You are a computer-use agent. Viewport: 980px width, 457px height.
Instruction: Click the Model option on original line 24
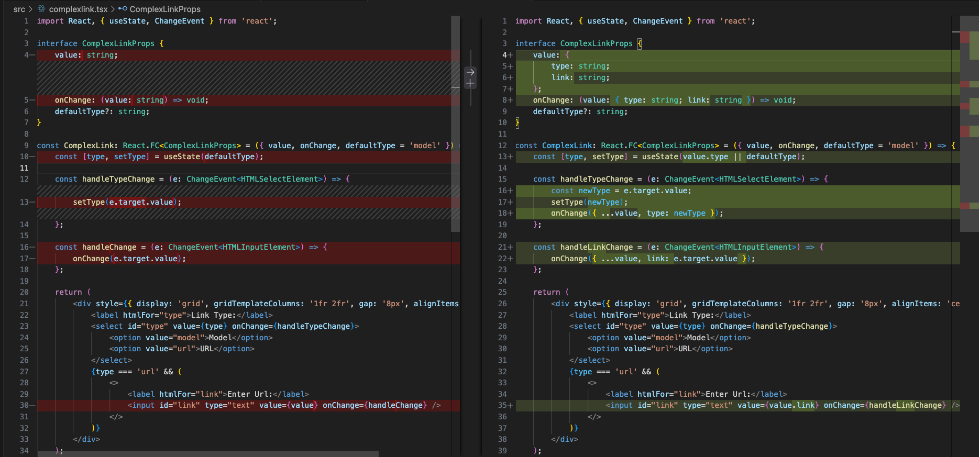click(x=191, y=338)
